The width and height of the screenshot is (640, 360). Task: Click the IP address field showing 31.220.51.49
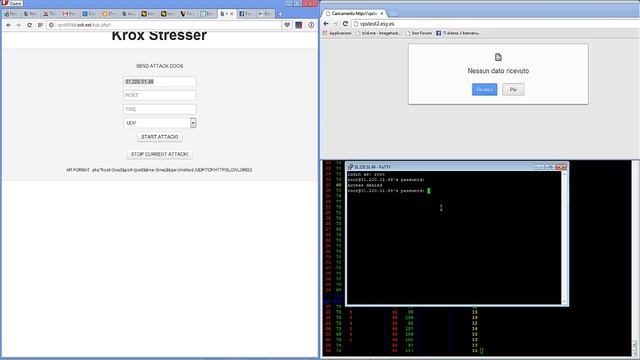(x=160, y=82)
